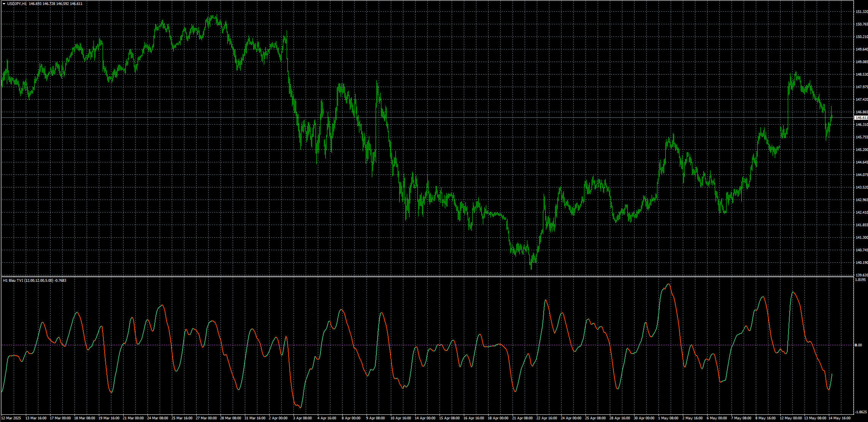Viewport: 868px width, 422px height.
Task: Click the 28 Mar 08:00 time label
Action: pos(230,418)
